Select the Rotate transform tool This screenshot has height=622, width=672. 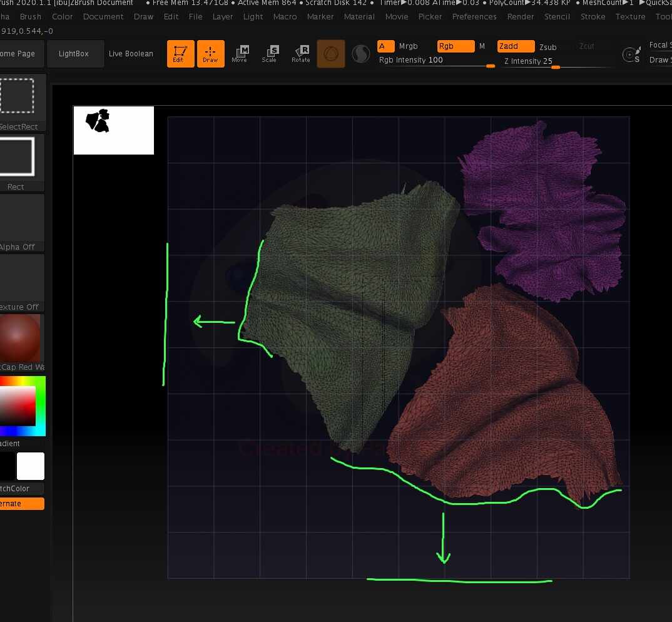pos(301,54)
